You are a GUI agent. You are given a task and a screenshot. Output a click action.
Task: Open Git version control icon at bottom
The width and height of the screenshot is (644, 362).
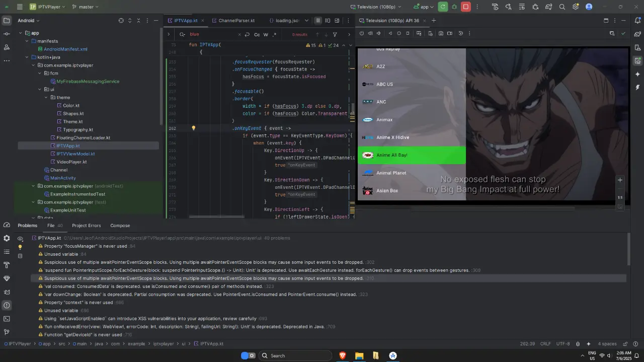point(7,332)
